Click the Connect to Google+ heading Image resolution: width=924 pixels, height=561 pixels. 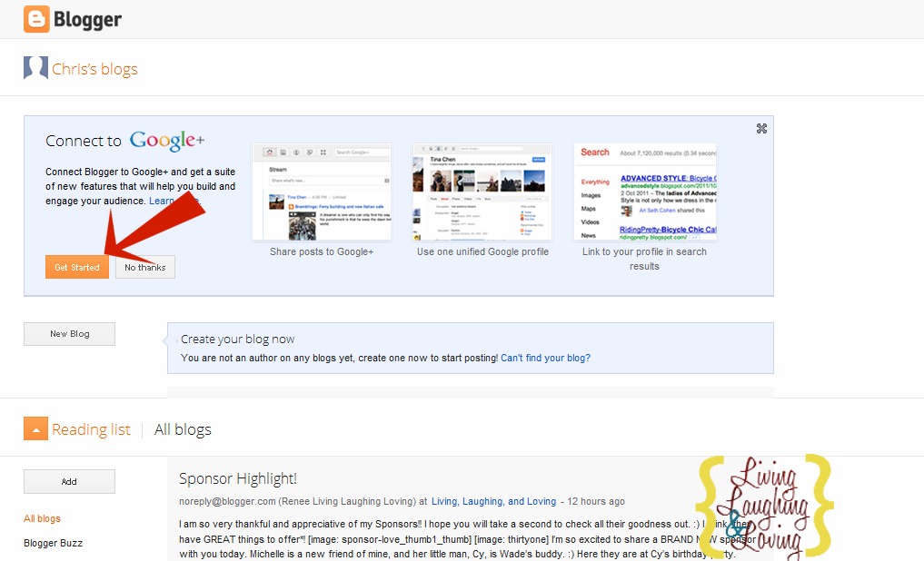point(125,141)
